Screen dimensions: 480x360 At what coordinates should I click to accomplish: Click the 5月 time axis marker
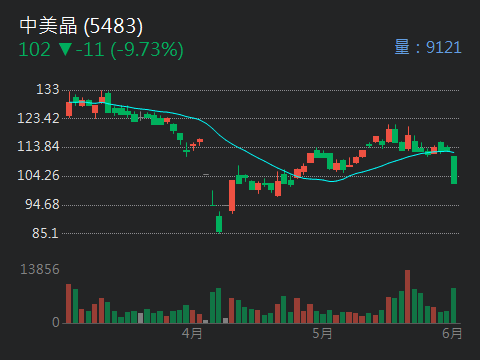(x=322, y=333)
